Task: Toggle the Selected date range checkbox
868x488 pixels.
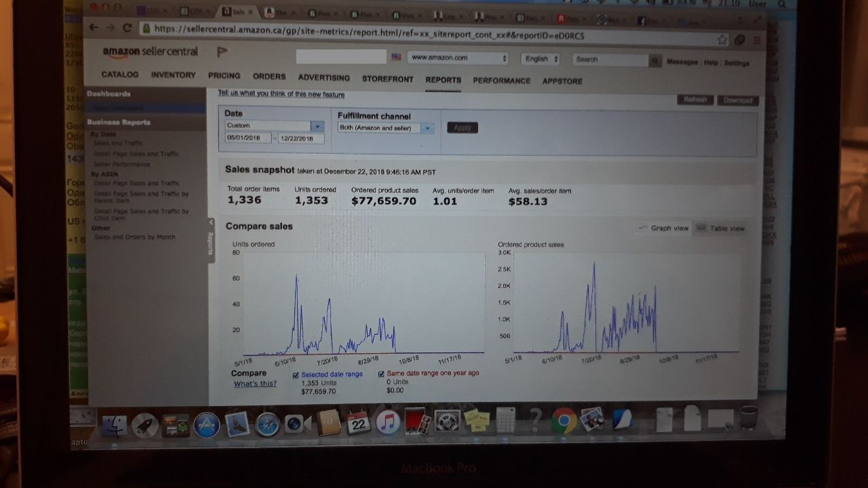Action: click(296, 374)
